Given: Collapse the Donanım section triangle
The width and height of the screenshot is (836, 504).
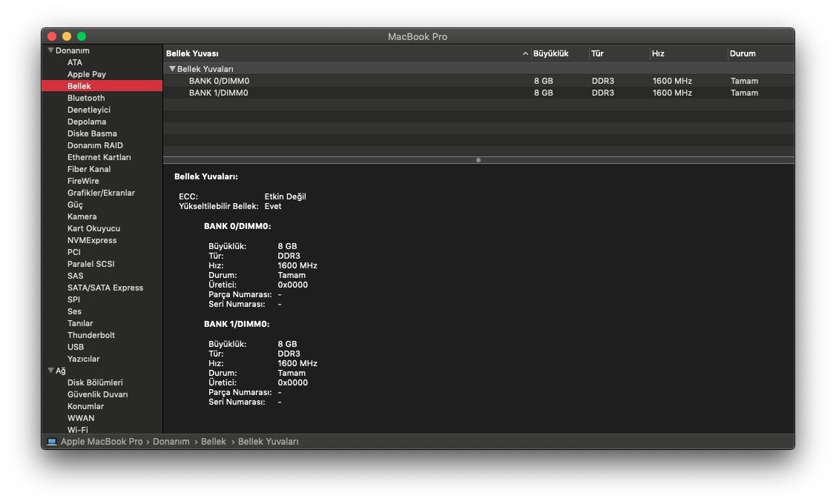Looking at the screenshot, I should (x=50, y=50).
